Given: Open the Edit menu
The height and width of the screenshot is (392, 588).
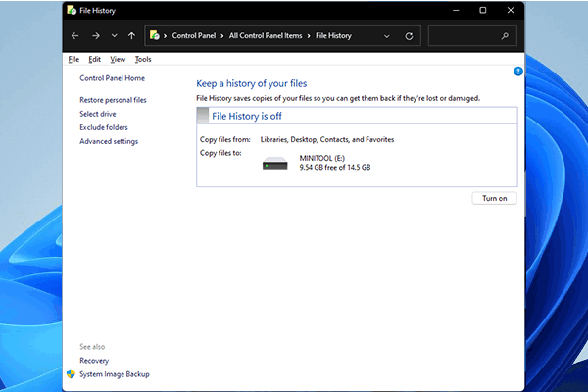Looking at the screenshot, I should (x=94, y=59).
